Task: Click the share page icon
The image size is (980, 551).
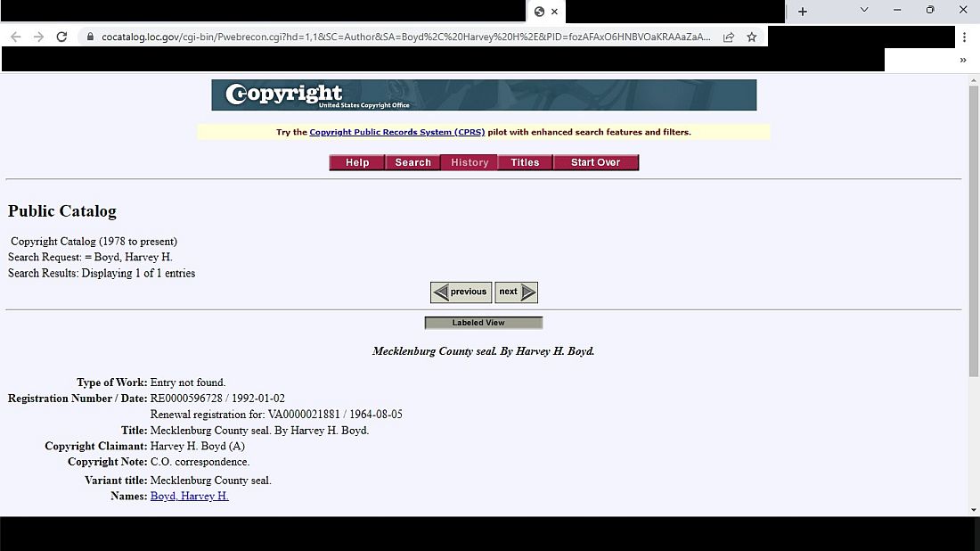Action: (729, 37)
